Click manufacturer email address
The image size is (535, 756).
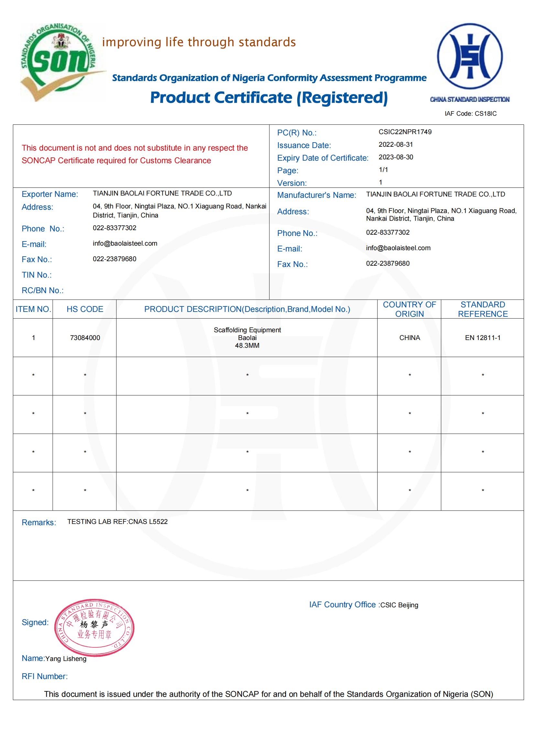398,248
